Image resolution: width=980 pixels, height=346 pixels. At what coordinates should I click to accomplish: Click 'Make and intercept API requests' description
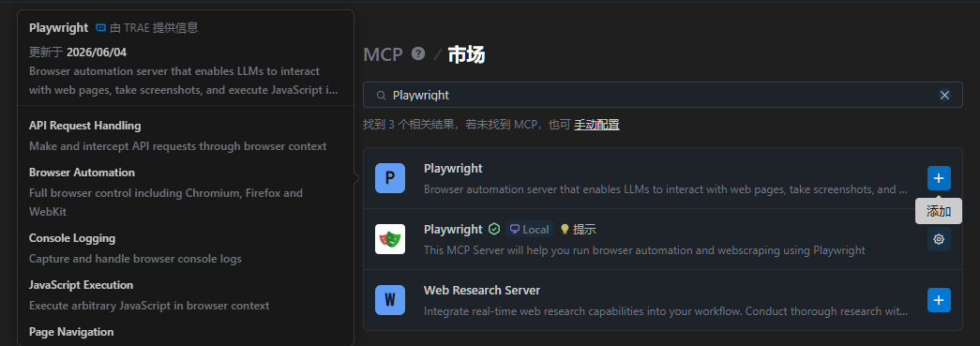[x=177, y=146]
